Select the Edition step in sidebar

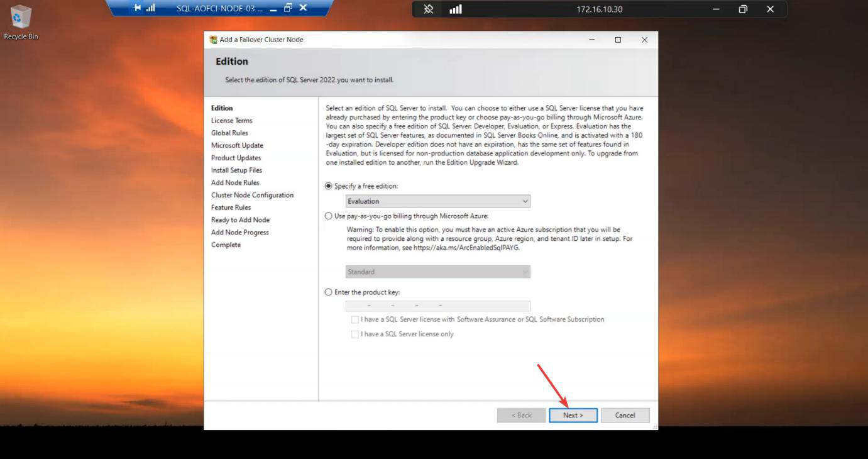(x=222, y=108)
